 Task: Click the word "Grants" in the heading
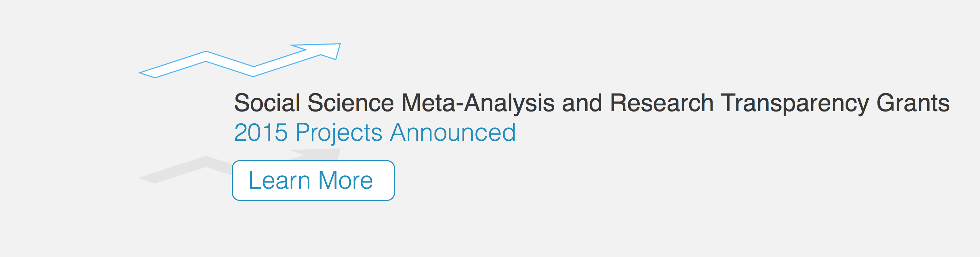point(913,103)
